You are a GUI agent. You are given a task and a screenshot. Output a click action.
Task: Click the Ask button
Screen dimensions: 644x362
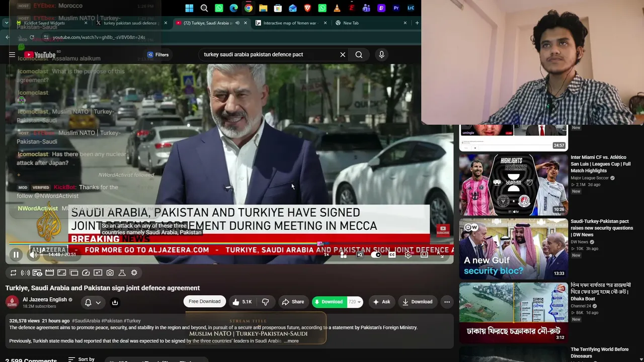click(x=382, y=302)
